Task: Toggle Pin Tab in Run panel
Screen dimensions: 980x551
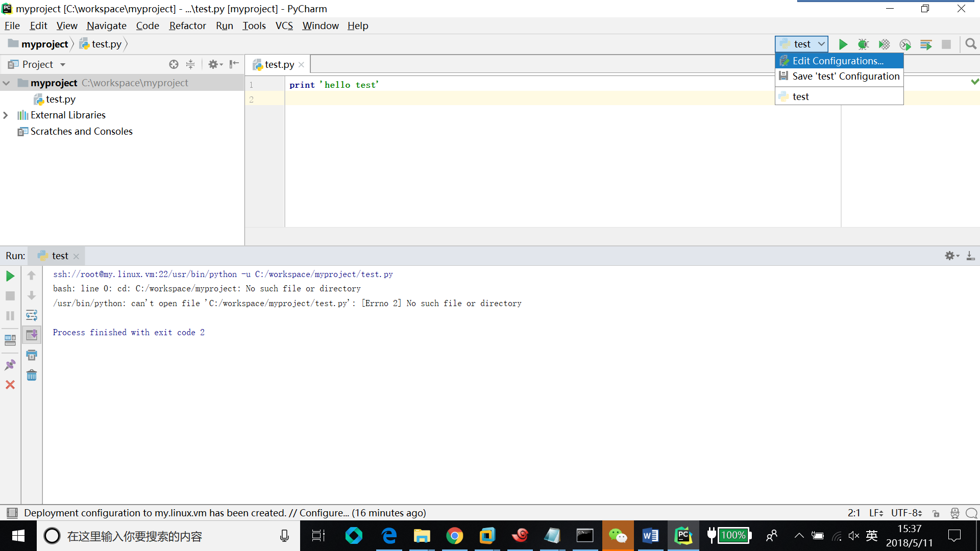Action: (x=10, y=365)
